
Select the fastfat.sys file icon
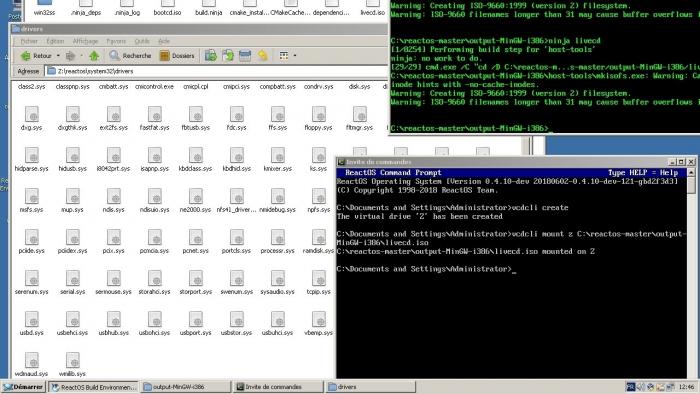154,115
